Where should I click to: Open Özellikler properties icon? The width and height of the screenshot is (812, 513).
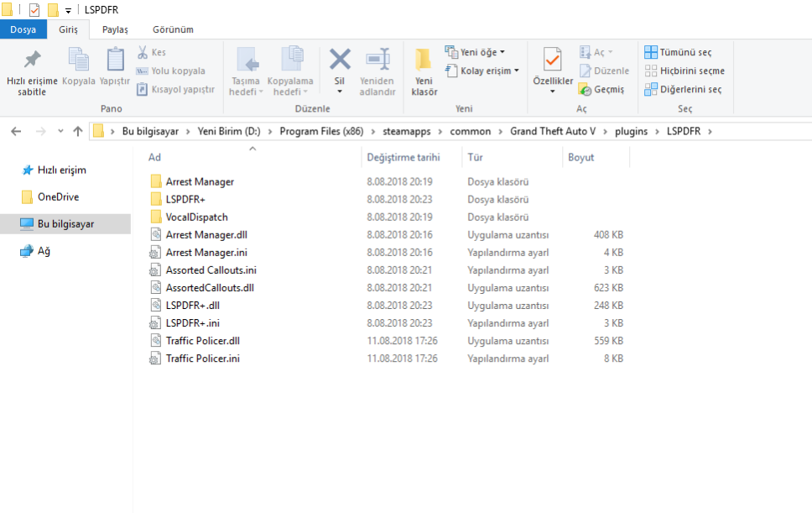pos(553,59)
